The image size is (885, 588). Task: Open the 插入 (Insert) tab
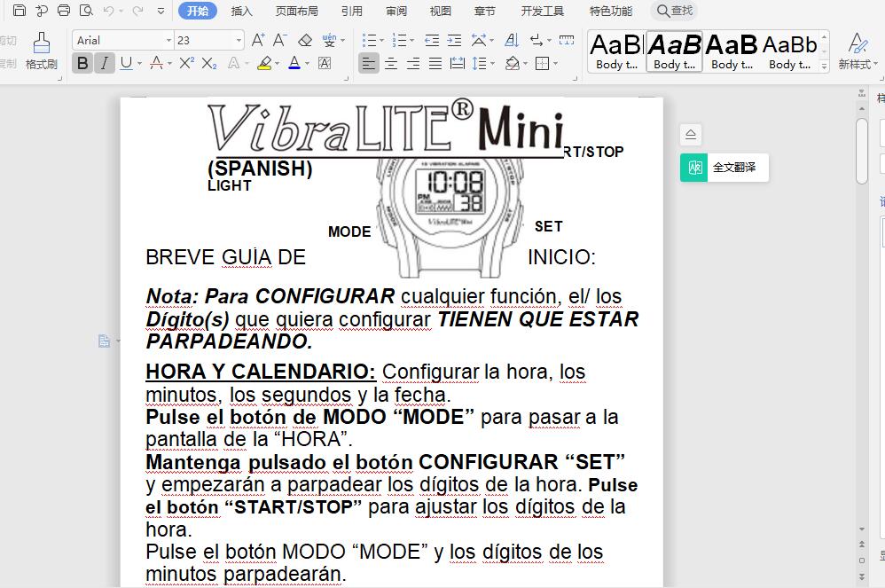point(241,11)
